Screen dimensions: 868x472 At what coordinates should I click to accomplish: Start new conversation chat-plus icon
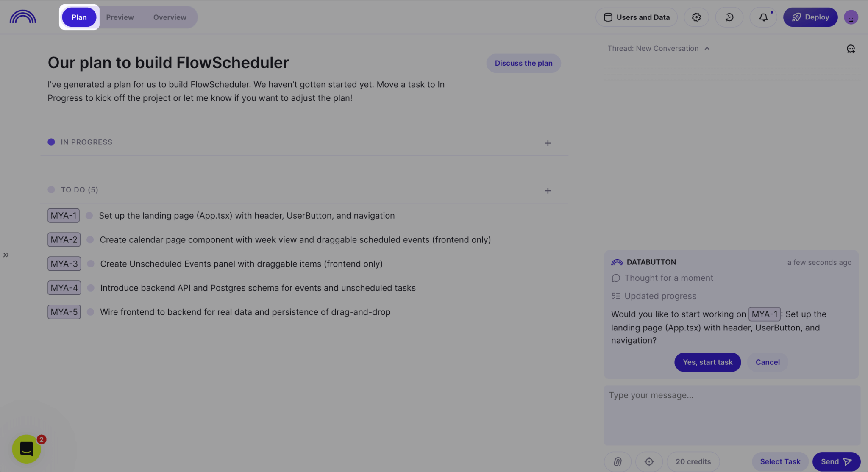851,49
